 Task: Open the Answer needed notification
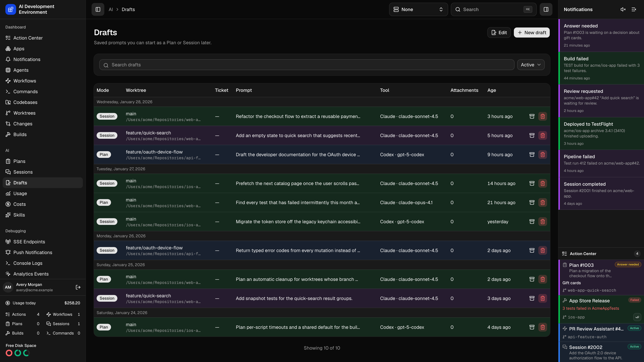pyautogui.click(x=601, y=36)
